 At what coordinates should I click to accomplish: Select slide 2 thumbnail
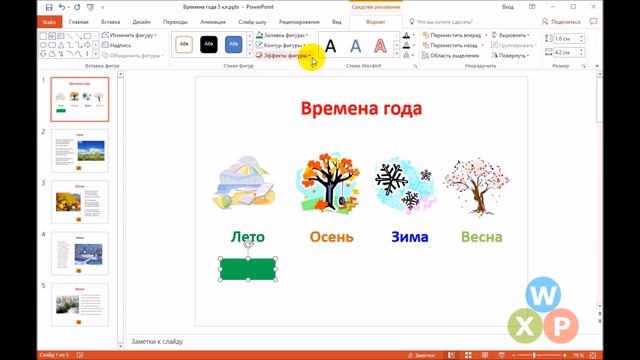[80, 151]
